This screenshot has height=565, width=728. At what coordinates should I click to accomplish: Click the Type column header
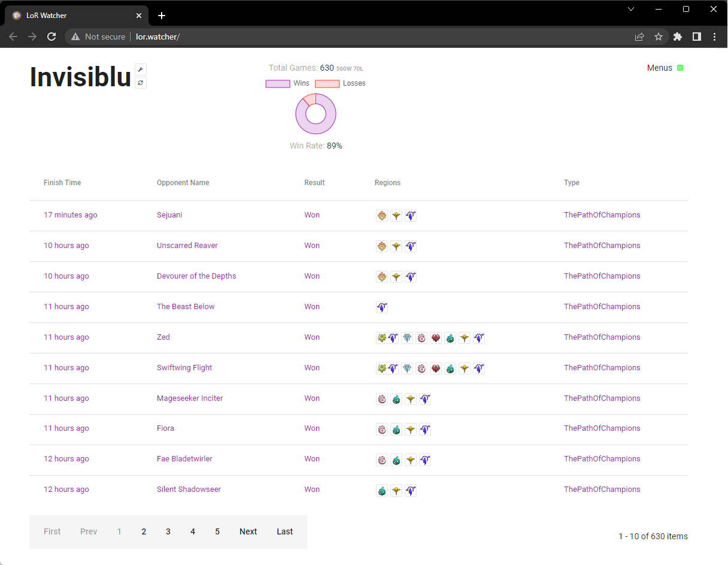pos(572,183)
